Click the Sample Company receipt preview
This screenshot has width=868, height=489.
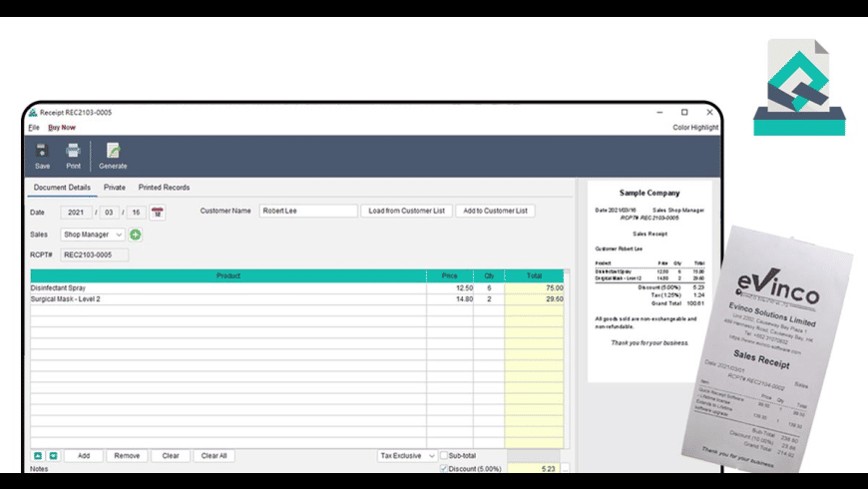click(650, 281)
